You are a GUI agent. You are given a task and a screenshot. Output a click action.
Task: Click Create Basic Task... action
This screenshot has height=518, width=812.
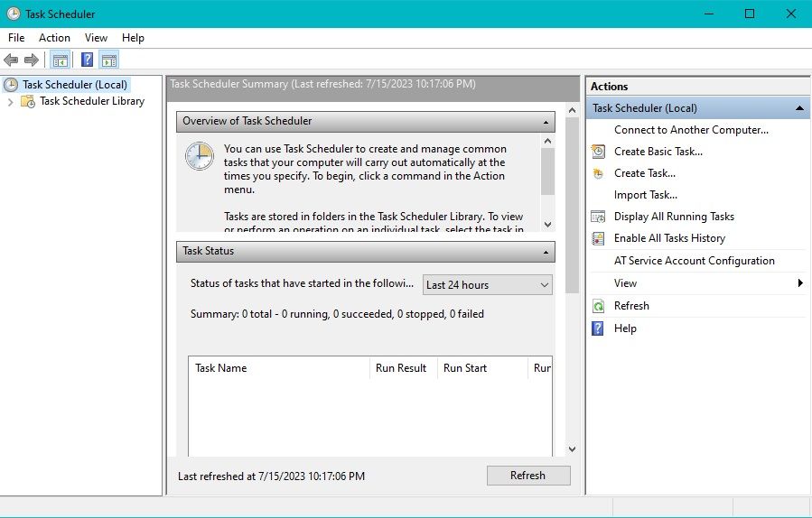click(x=658, y=152)
